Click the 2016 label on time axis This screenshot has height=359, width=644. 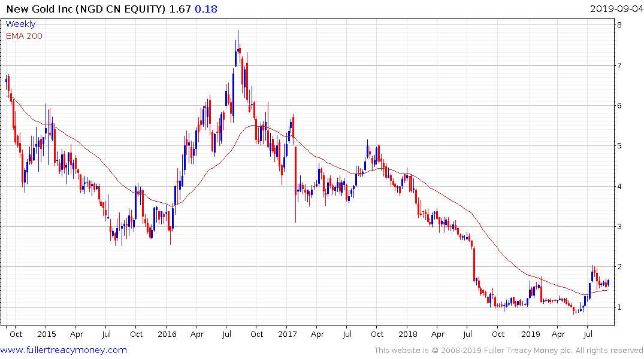point(167,334)
